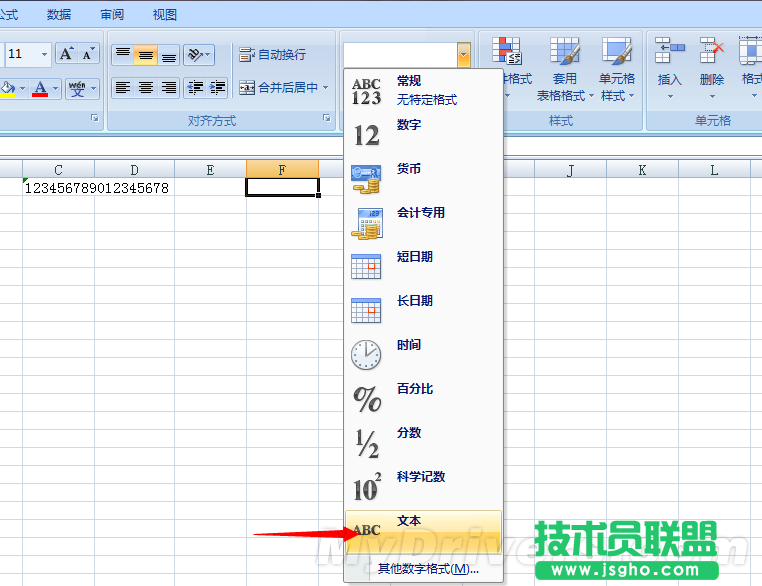Choose 常规 general format

423,91
